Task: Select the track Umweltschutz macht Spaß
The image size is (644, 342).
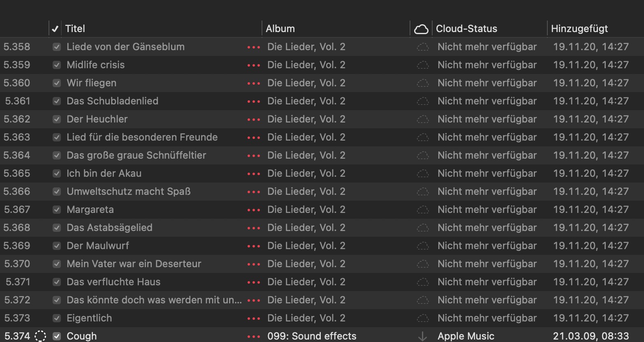Action: [128, 192]
